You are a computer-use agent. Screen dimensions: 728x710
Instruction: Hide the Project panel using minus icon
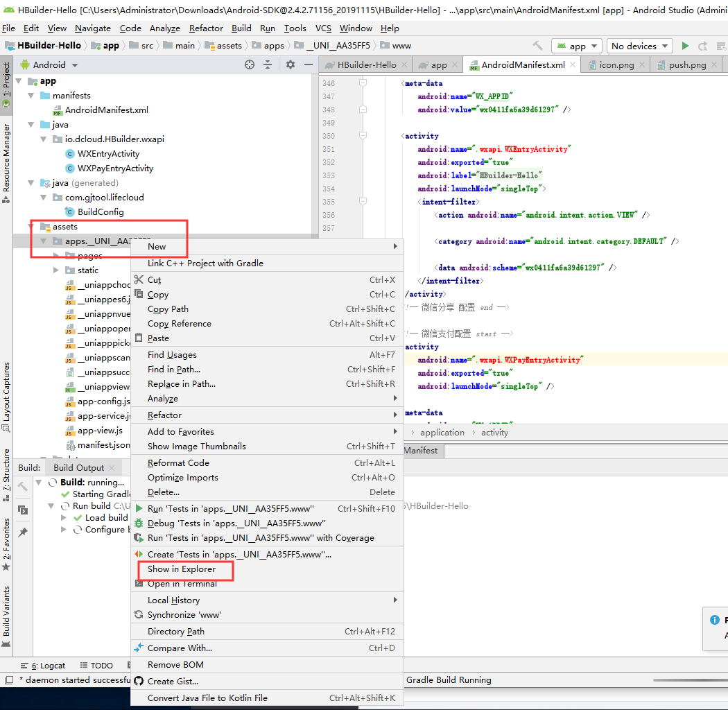click(309, 64)
